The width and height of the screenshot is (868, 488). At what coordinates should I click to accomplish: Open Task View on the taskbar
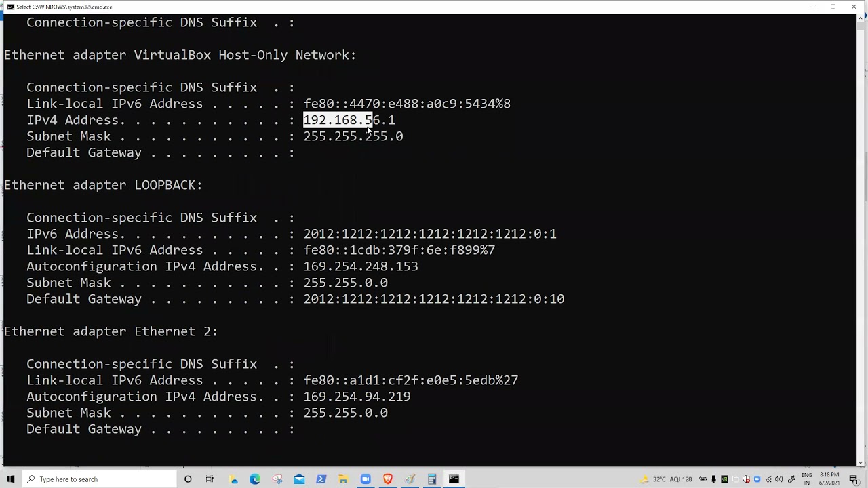click(x=210, y=479)
